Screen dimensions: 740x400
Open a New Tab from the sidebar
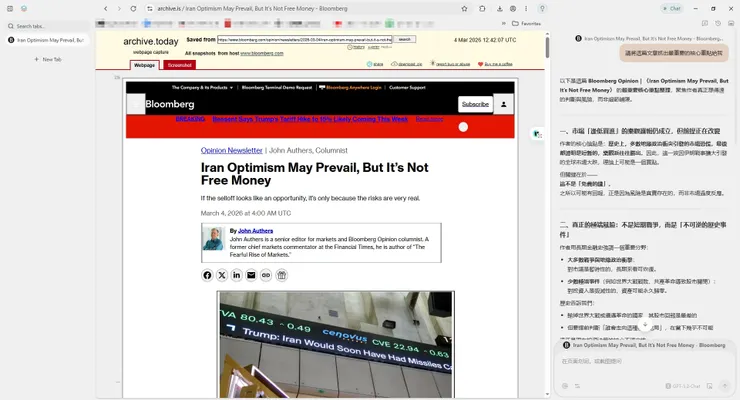point(48,59)
